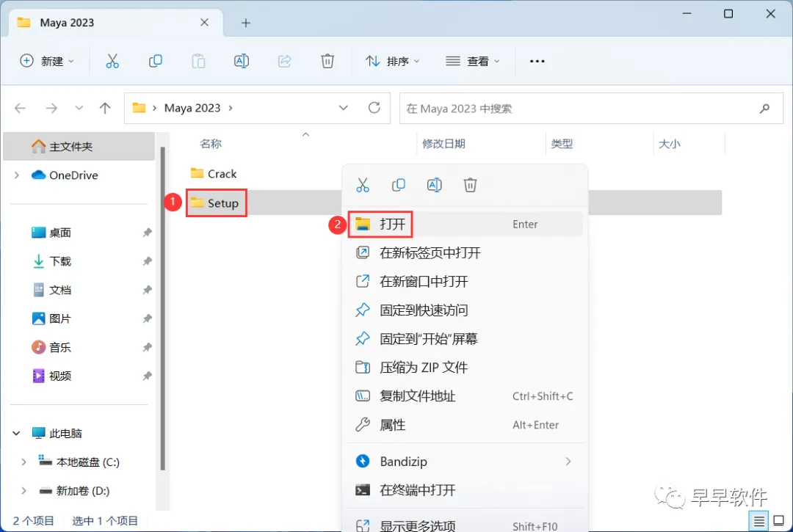Go forward with the right arrow

51,108
